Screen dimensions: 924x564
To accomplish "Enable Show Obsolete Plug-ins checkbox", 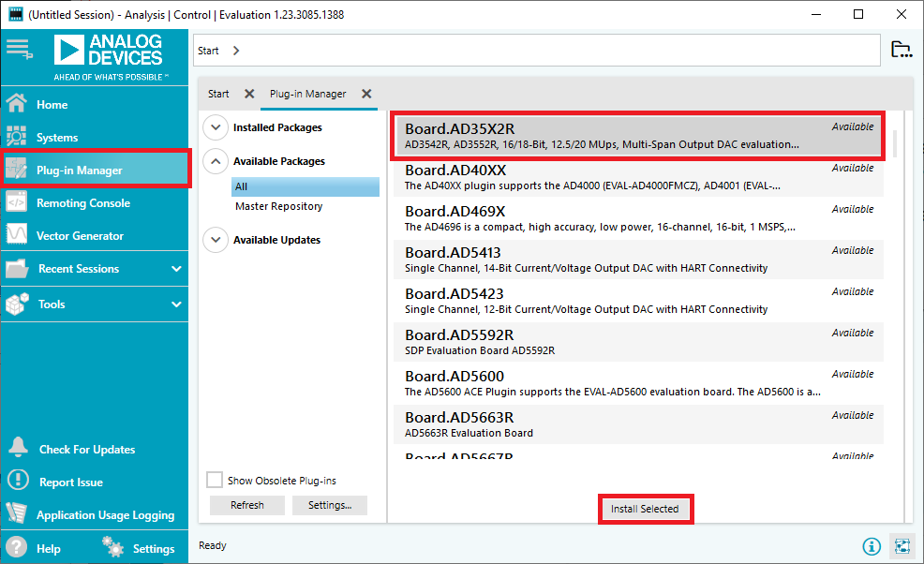I will (215, 480).
